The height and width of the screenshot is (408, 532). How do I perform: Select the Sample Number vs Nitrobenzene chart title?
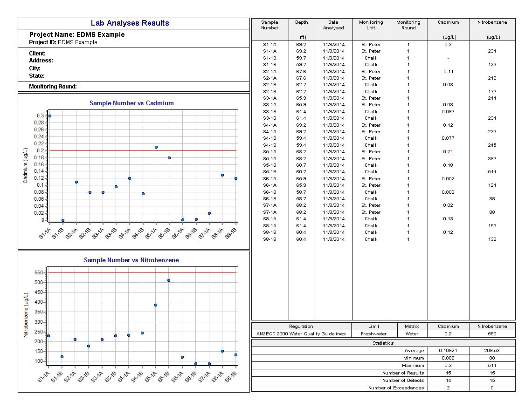click(131, 260)
